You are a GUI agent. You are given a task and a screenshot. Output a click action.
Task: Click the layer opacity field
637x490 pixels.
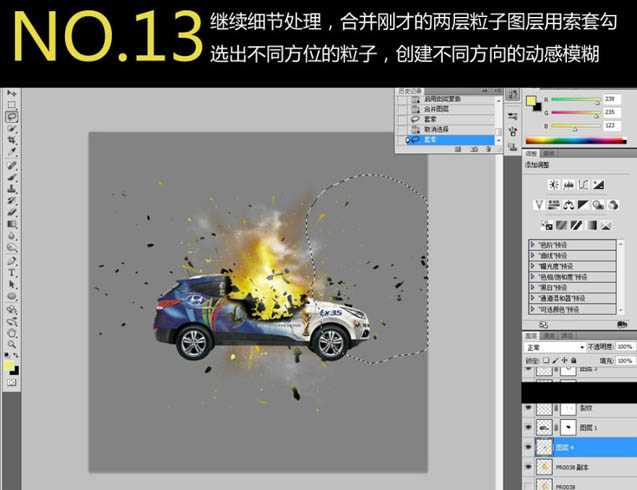[x=625, y=347]
